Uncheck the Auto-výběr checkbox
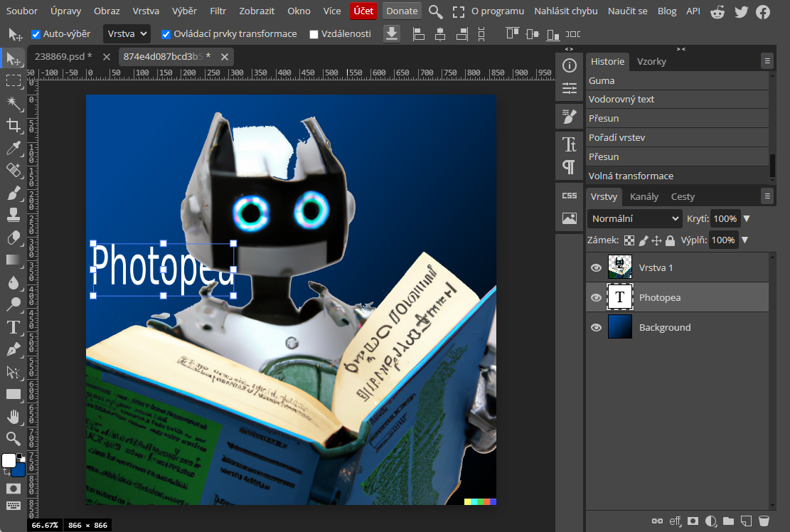 click(x=36, y=34)
